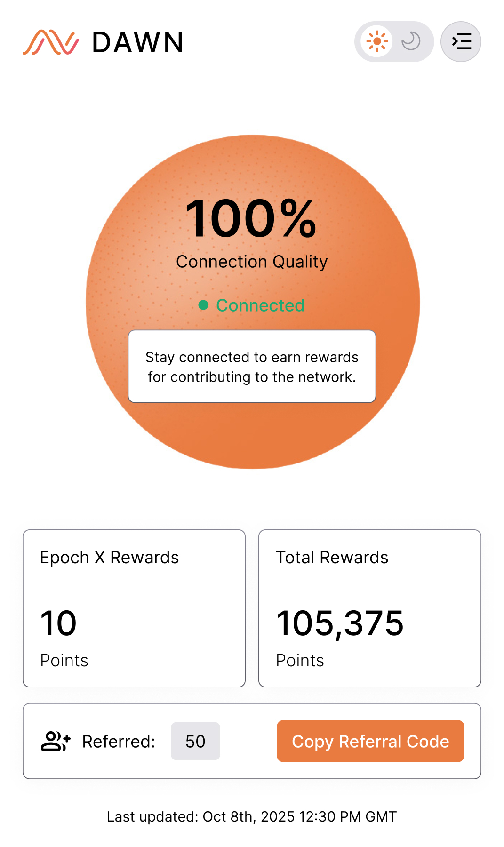
Task: Switch to dark mode moon icon
Action: click(411, 41)
